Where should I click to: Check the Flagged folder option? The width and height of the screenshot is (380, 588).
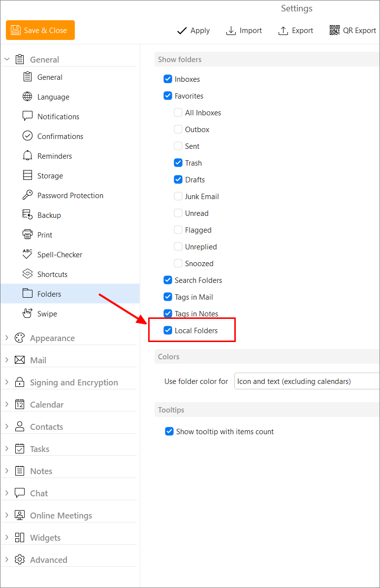(178, 230)
